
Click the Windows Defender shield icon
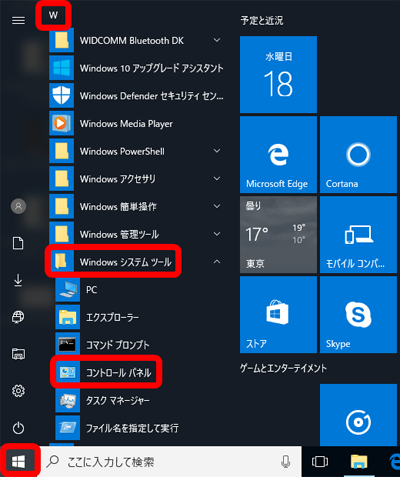click(62, 96)
